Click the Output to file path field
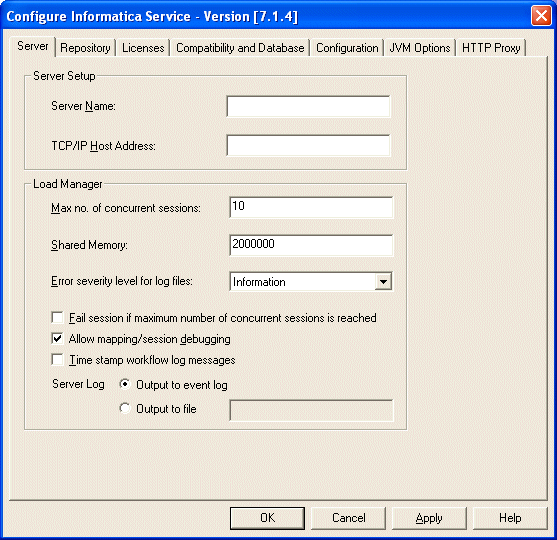Viewport: 557px width, 540px height. (312, 411)
